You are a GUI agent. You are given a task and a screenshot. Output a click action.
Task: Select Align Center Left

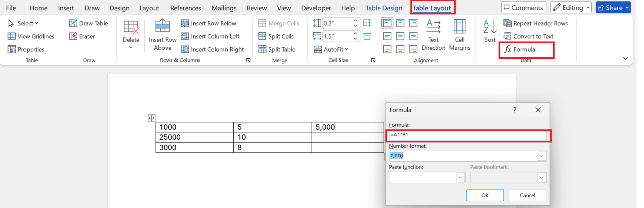[x=387, y=36]
